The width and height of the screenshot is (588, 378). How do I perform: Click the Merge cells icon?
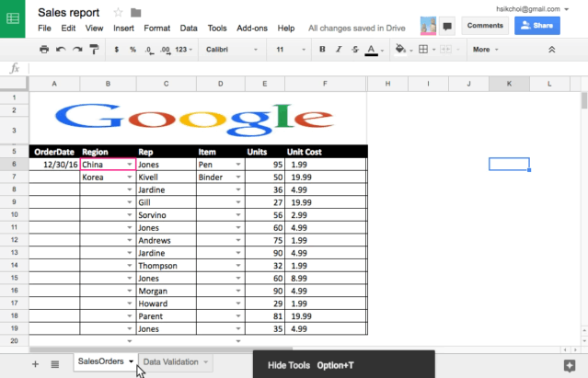point(445,49)
